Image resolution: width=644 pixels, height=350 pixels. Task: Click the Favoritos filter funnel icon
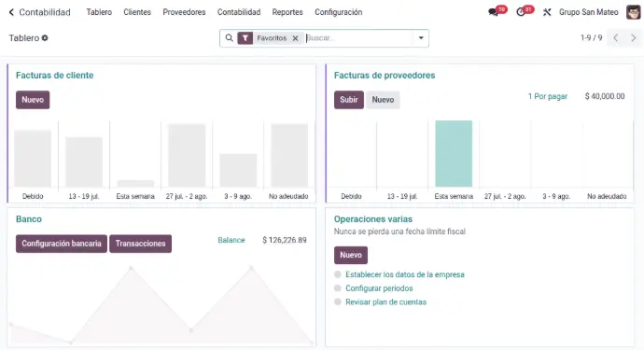click(245, 38)
